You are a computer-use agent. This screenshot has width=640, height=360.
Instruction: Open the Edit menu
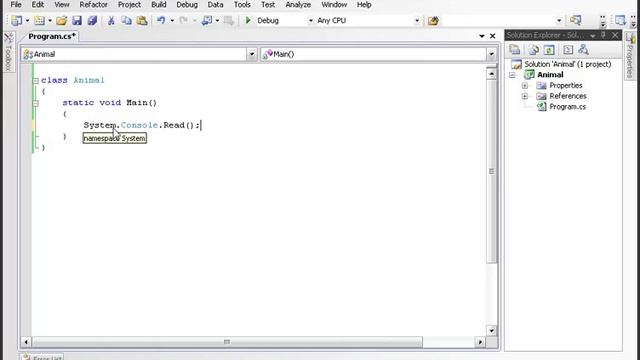click(x=38, y=5)
